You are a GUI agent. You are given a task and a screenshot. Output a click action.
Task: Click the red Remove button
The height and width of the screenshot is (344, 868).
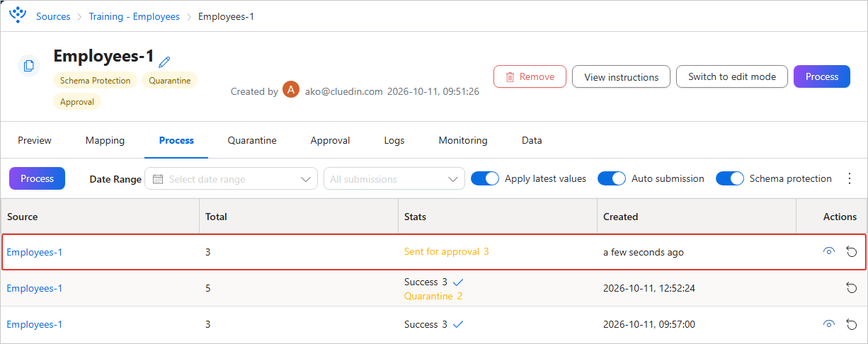(530, 76)
